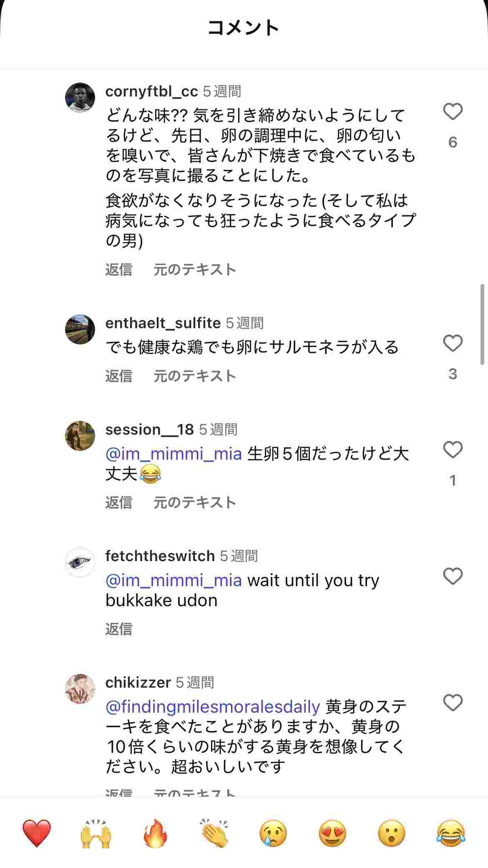
Task: Like the comment by enthaelt_sulfite
Action: point(453,344)
